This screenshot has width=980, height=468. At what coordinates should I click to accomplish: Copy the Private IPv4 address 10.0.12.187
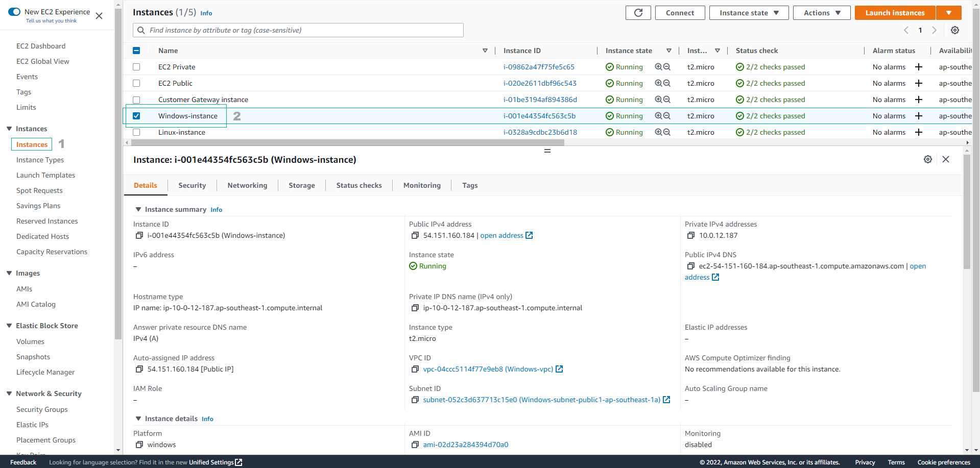[x=690, y=235]
